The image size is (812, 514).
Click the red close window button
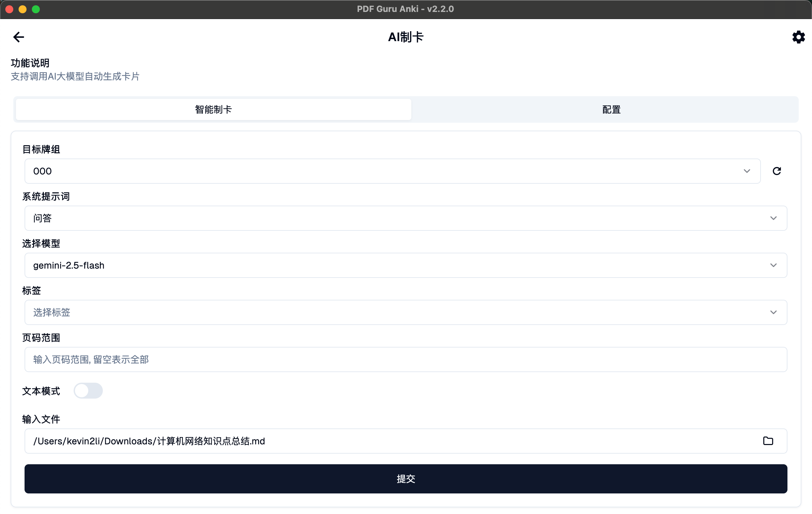point(9,9)
